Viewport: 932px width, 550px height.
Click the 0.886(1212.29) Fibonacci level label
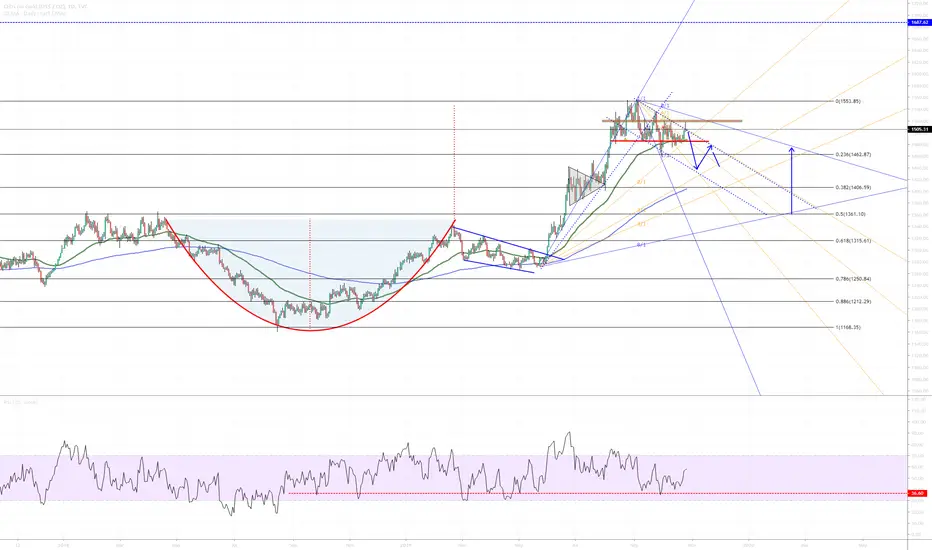853,301
